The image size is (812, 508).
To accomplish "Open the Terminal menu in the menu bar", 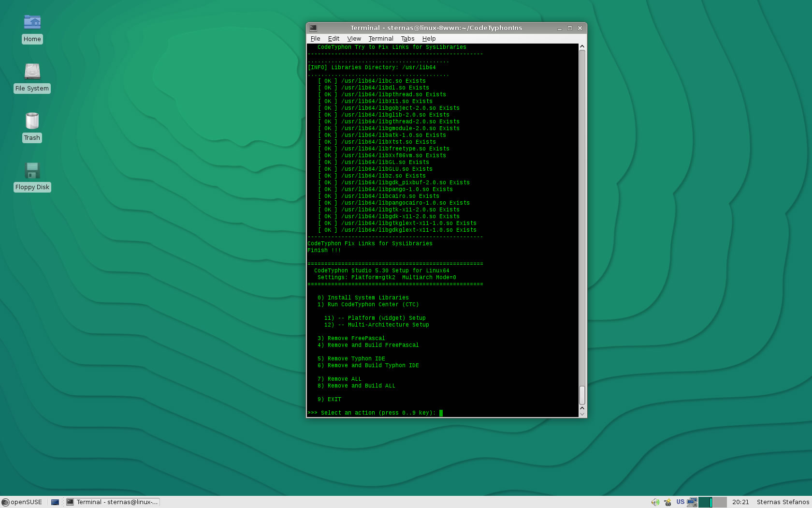I will [x=381, y=39].
